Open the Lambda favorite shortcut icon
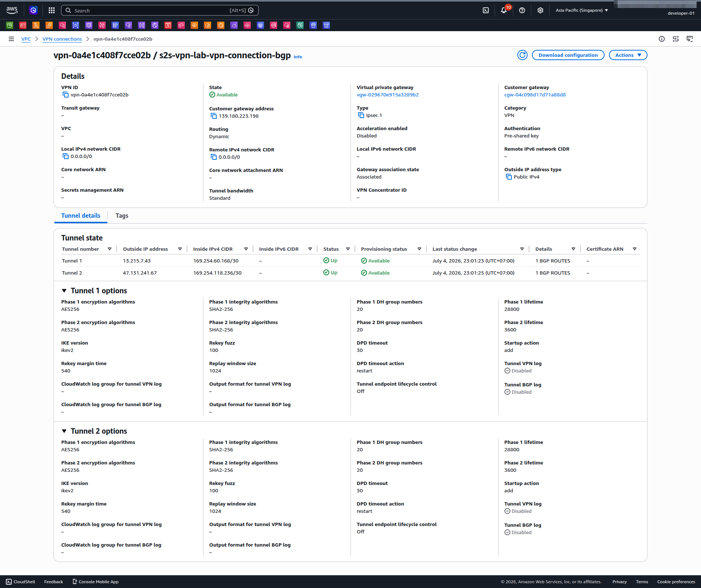The height and width of the screenshot is (588, 701). 36,25
